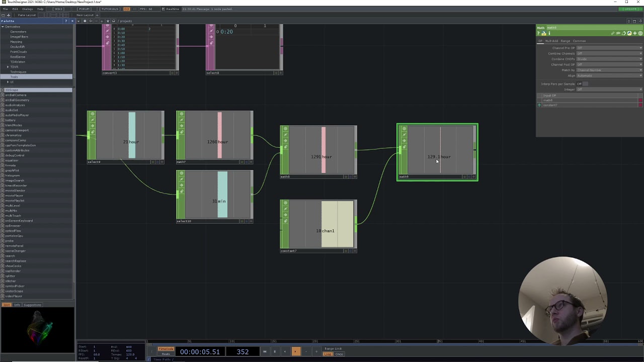Toggle the power on/off button in the top bar
The width and height of the screenshot is (644, 362).
[x=127, y=9]
